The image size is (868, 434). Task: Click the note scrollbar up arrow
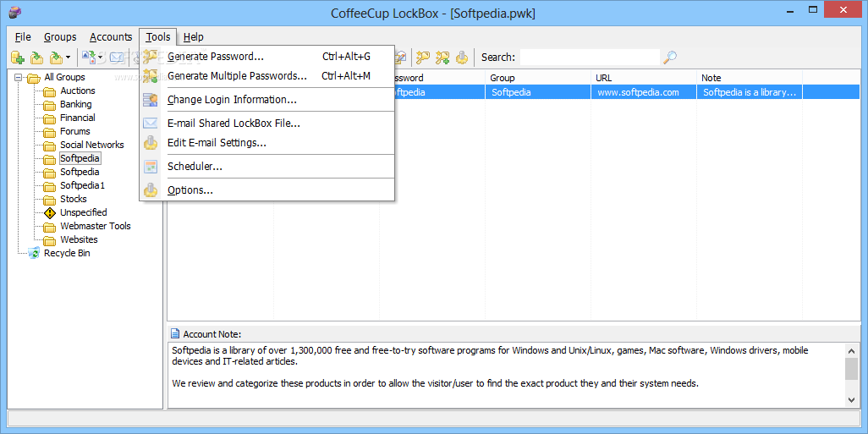(851, 350)
